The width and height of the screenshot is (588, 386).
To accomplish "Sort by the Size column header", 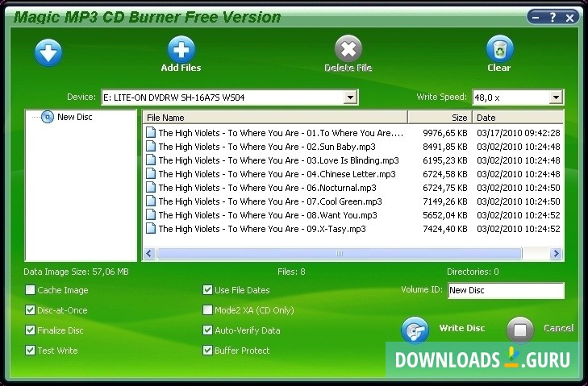I will click(440, 118).
